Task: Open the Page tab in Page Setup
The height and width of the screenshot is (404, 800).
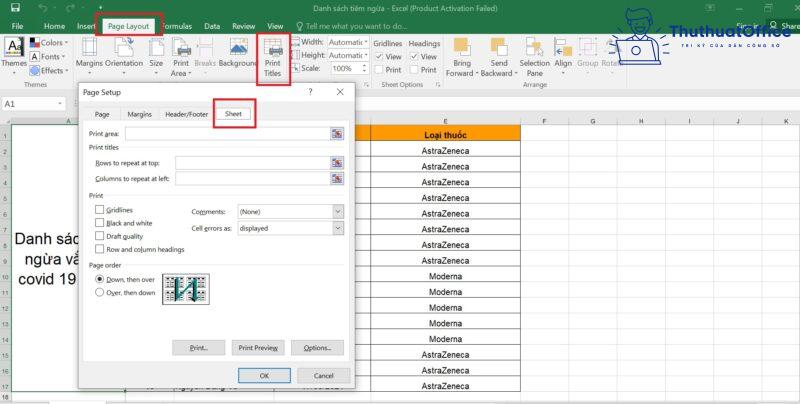Action: click(x=102, y=114)
